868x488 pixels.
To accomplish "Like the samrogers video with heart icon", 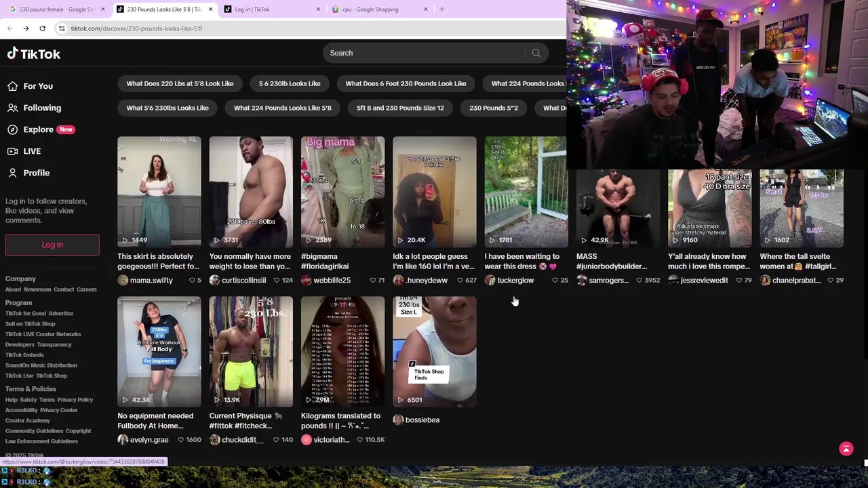I will [639, 280].
